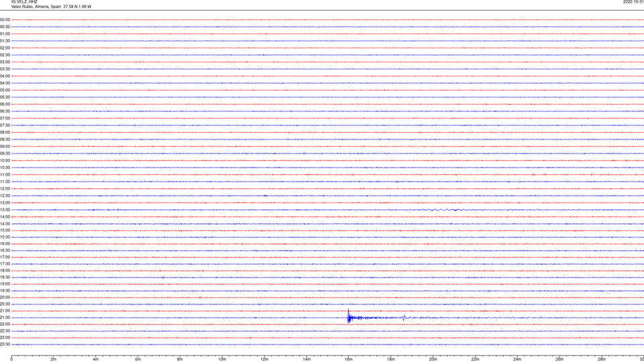The height and width of the screenshot is (362, 644).
Task: Select the 20:00 time row label
Action: (5, 298)
